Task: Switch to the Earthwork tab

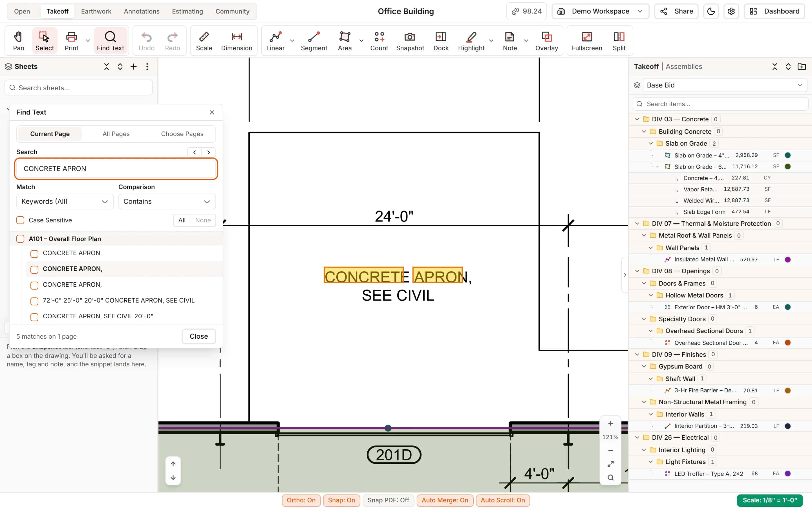Action: click(96, 11)
